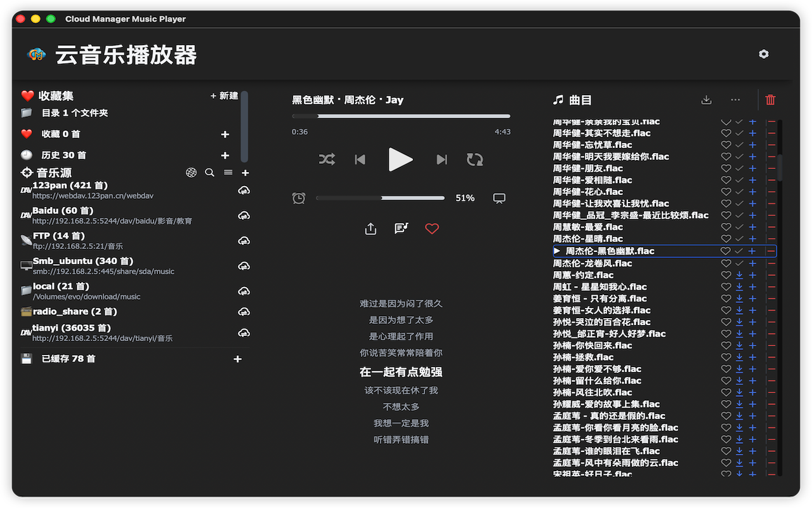
Task: Download 孙楠-拯救.flac with blue arrow
Action: (x=739, y=358)
